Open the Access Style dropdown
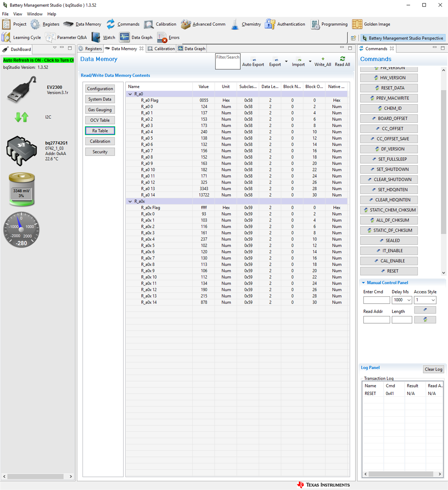Image resolution: width=448 pixels, height=490 pixels. tap(433, 300)
